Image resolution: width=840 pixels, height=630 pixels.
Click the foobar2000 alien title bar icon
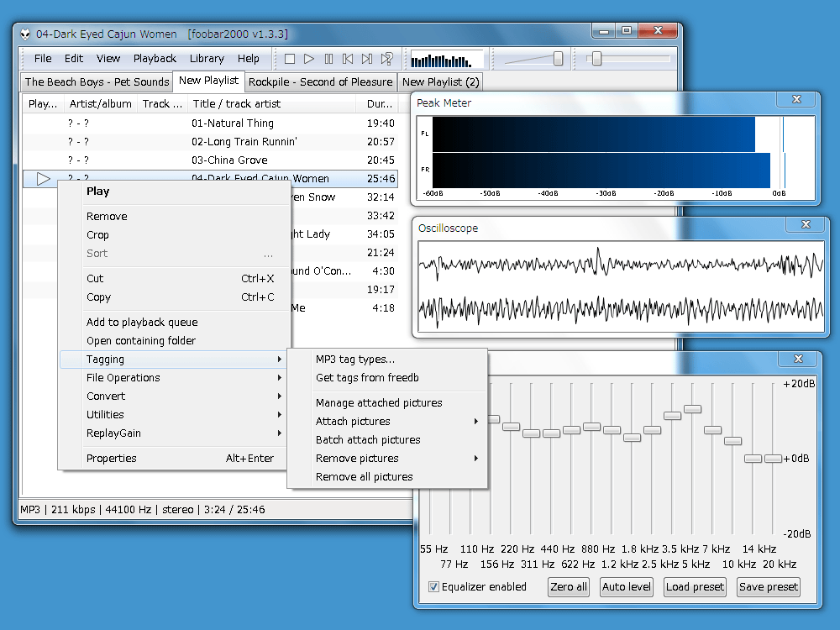(x=25, y=34)
